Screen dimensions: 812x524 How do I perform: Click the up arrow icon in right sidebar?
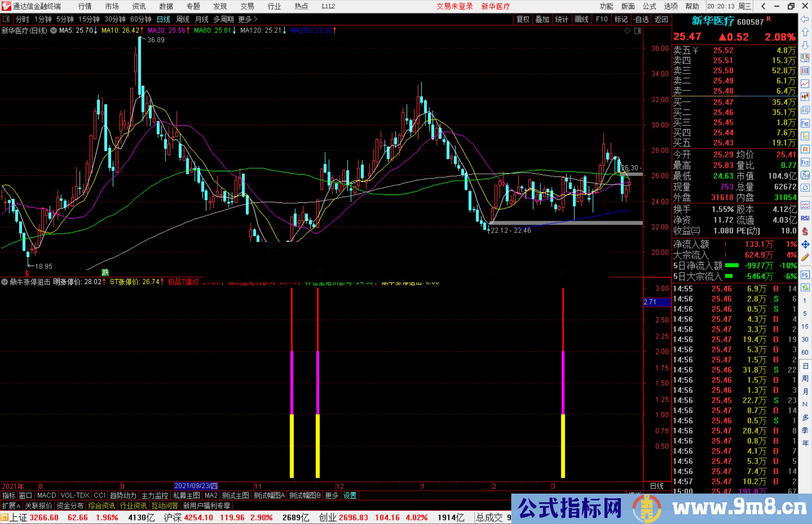pyautogui.click(x=805, y=32)
